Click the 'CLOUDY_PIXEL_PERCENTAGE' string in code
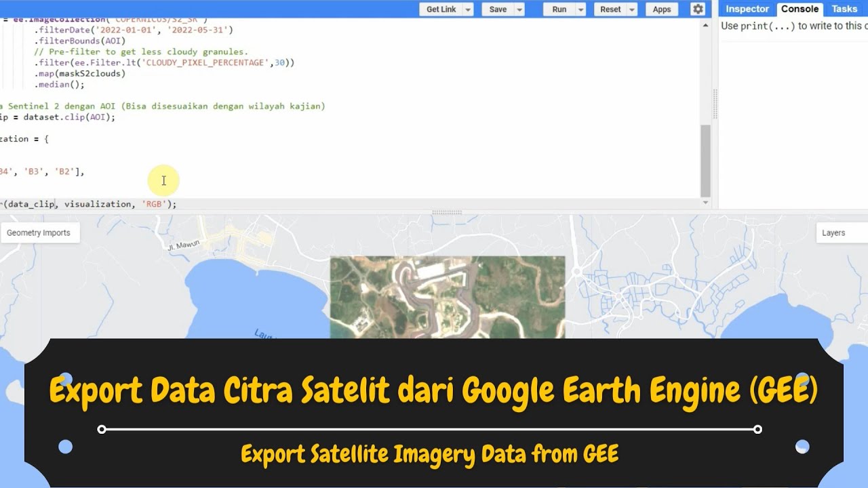Image resolution: width=868 pixels, height=488 pixels. 207,62
